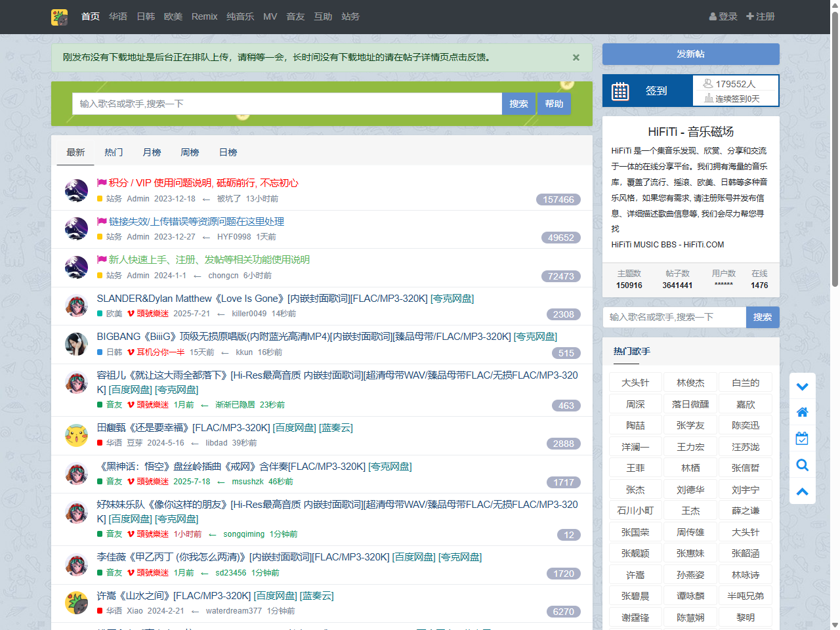Open 欧美 in the top navigation bar
This screenshot has height=630, width=840.
click(173, 16)
